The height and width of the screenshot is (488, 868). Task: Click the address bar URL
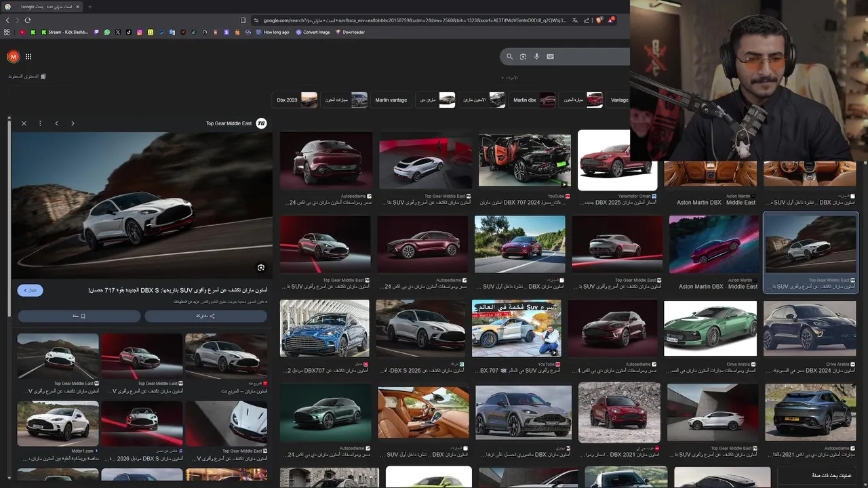click(x=414, y=20)
